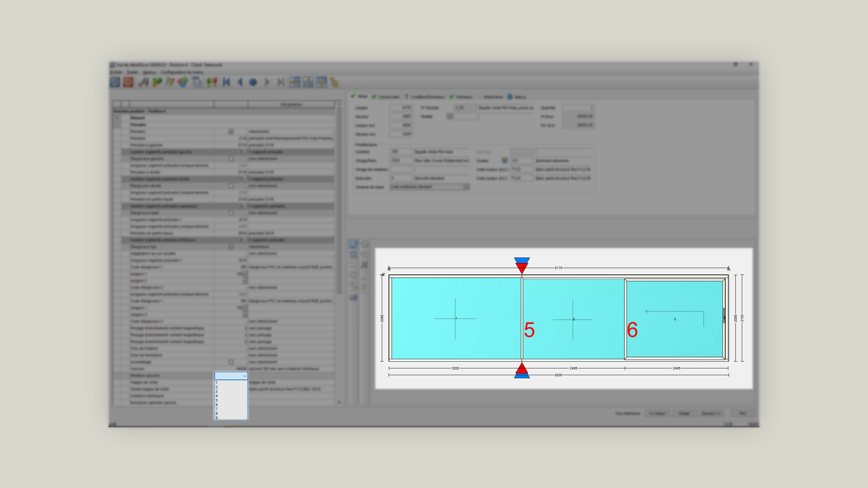Click the 8170 top dimension value
The height and width of the screenshot is (488, 868).
coord(558,268)
